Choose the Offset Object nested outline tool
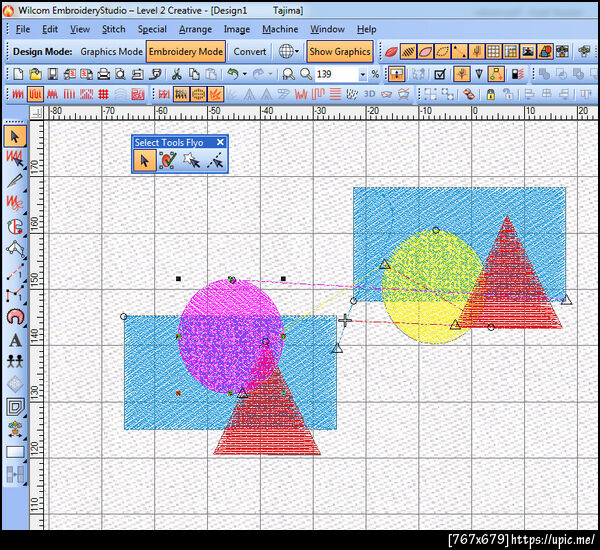This screenshot has height=550, width=600. point(15,407)
